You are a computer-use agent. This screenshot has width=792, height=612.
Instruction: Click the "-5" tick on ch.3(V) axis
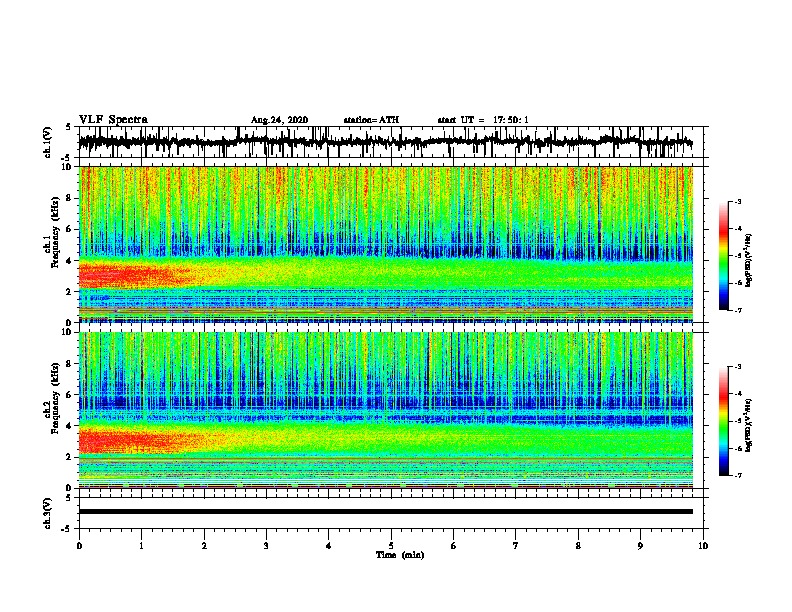coord(67,529)
